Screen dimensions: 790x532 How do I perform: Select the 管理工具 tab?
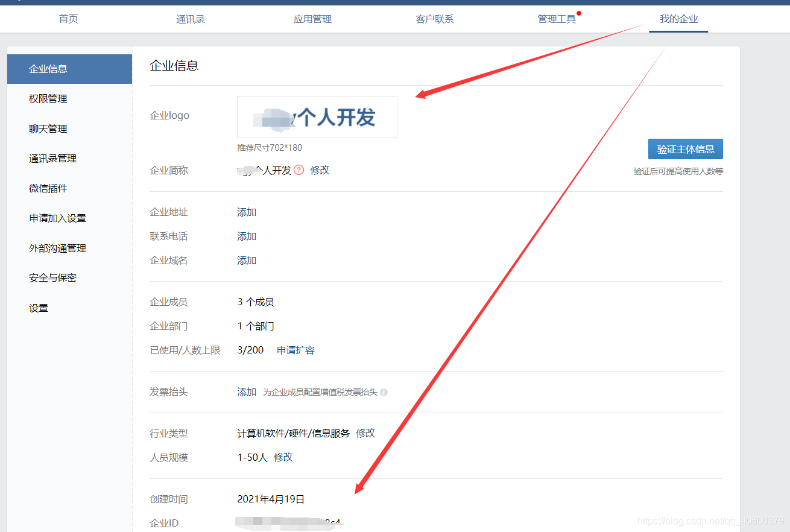coord(557,19)
